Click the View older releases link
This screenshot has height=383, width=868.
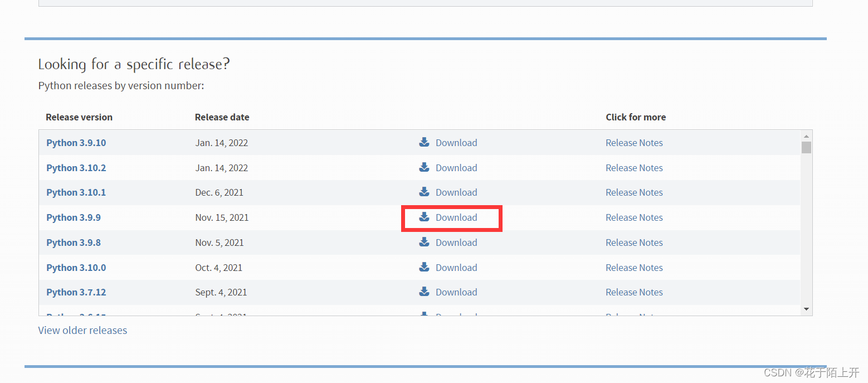coord(82,331)
